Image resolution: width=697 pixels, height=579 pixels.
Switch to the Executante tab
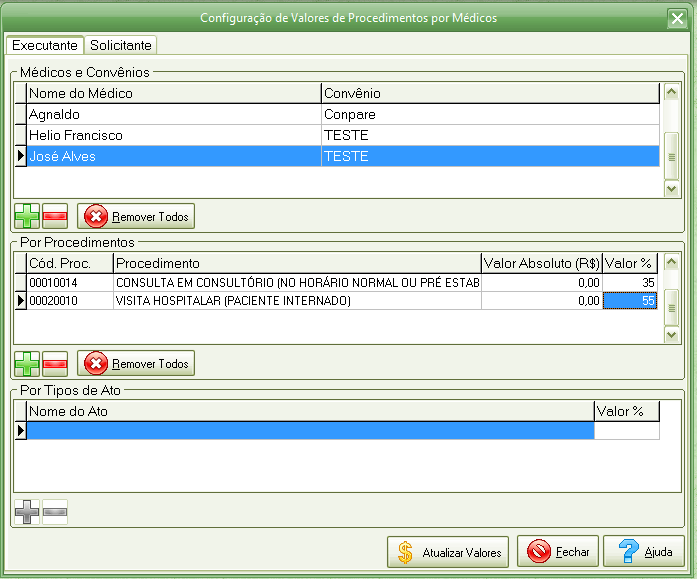[44, 45]
